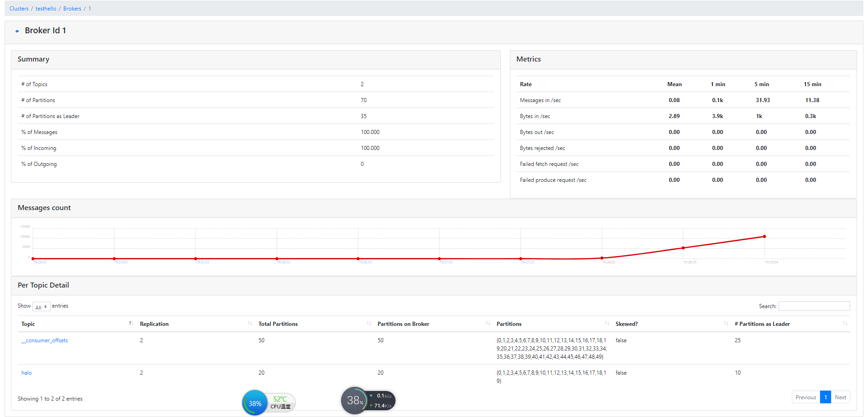The width and height of the screenshot is (868, 417).
Task: Open the Clusters breadcrumb link
Action: click(19, 9)
